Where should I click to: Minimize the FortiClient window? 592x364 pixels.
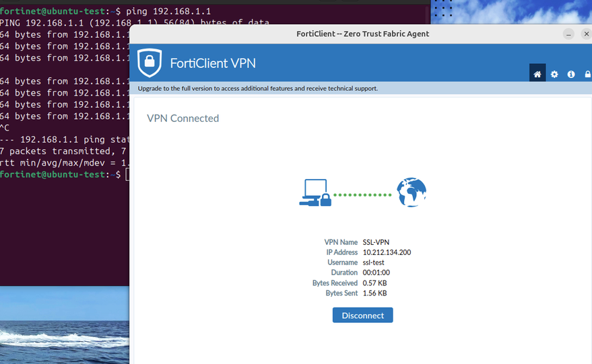click(568, 34)
